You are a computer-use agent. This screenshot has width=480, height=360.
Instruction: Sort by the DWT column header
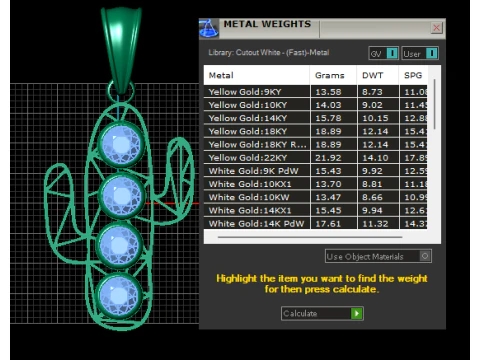click(x=378, y=75)
